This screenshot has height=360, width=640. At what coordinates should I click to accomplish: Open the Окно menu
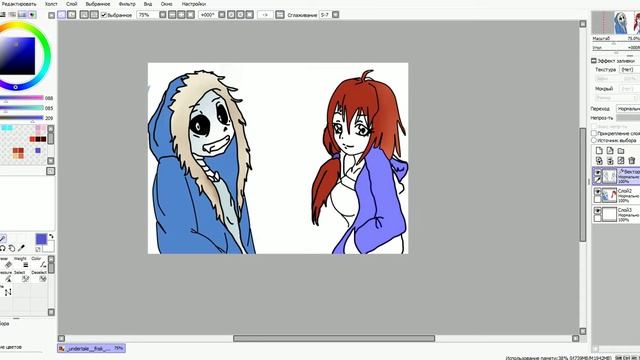click(x=166, y=4)
